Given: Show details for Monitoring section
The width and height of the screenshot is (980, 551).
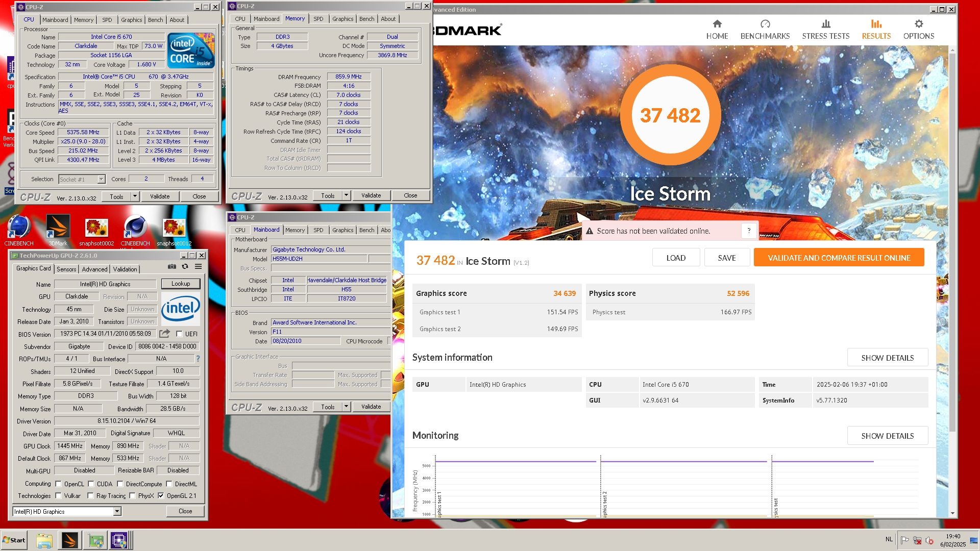Looking at the screenshot, I should tap(887, 436).
